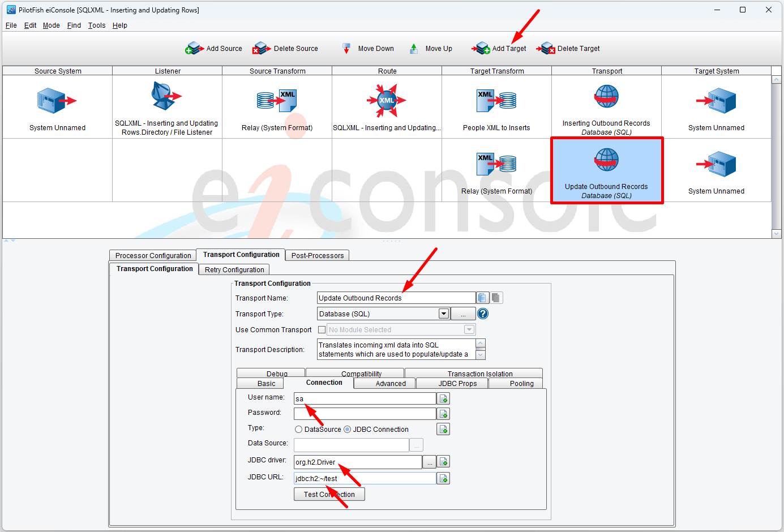The width and height of the screenshot is (784, 532).
Task: Select the JDBC Connection radio button
Action: pos(347,430)
